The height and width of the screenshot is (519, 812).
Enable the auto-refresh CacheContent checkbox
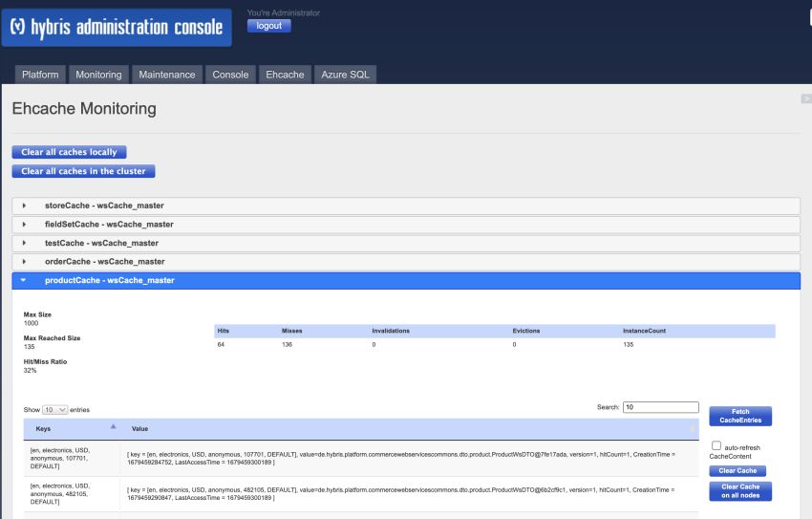point(716,445)
